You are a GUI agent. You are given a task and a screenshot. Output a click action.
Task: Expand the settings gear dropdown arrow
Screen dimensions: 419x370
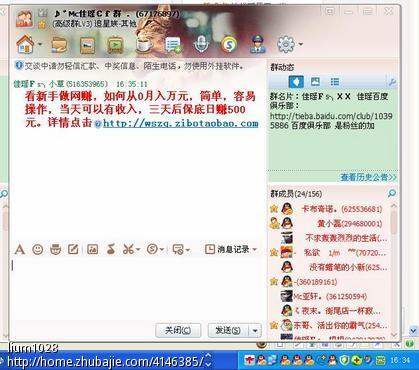pyautogui.click(x=301, y=44)
